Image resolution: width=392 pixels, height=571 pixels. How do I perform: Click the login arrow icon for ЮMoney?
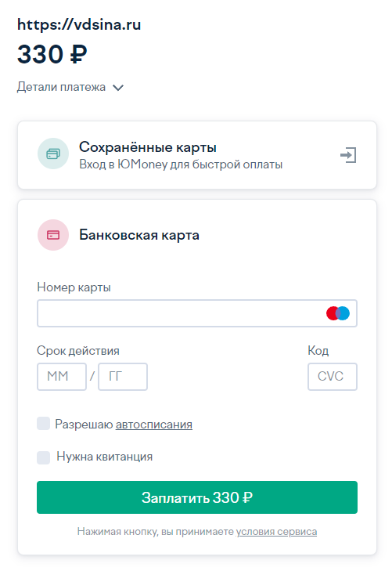point(348,155)
